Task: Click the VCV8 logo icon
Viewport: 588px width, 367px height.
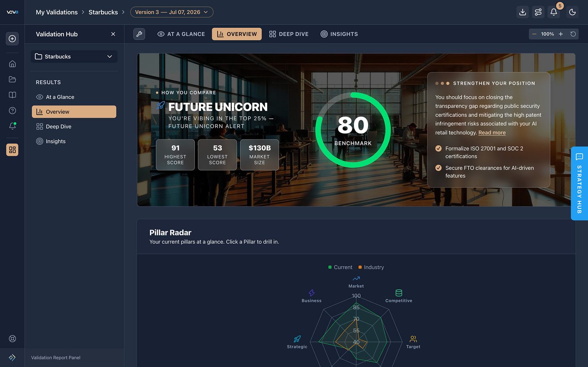Action: (x=12, y=12)
